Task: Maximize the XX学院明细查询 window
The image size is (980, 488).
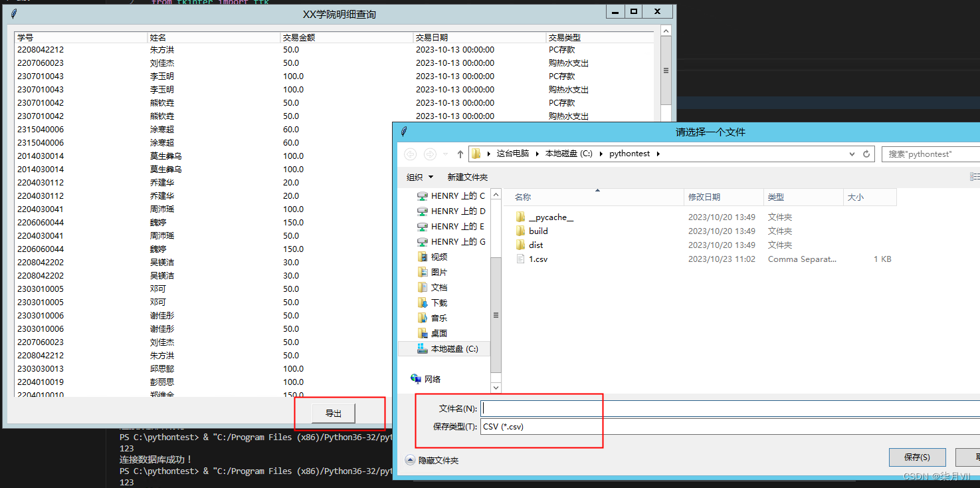Action: tap(634, 11)
